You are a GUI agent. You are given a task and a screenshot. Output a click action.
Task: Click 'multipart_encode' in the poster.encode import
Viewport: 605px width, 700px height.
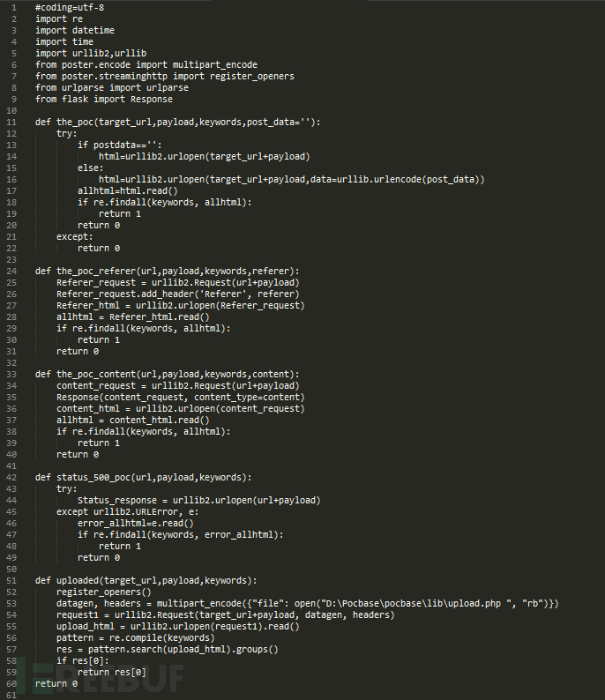(x=215, y=65)
